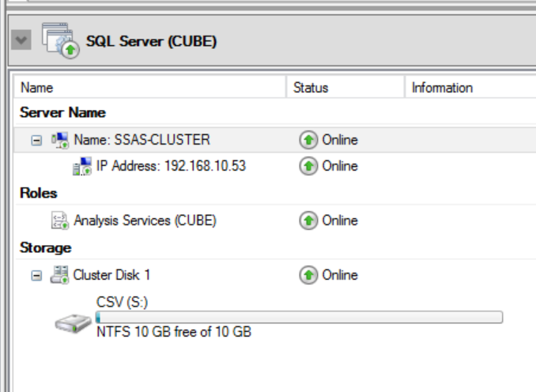This screenshot has width=536, height=392.
Task: Collapse the SSAS-CLUSTER name tree node
Action: [36, 141]
